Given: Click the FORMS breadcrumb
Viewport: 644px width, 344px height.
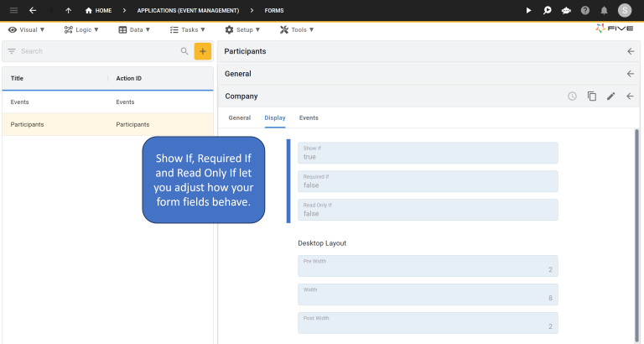Looking at the screenshot, I should (x=274, y=10).
